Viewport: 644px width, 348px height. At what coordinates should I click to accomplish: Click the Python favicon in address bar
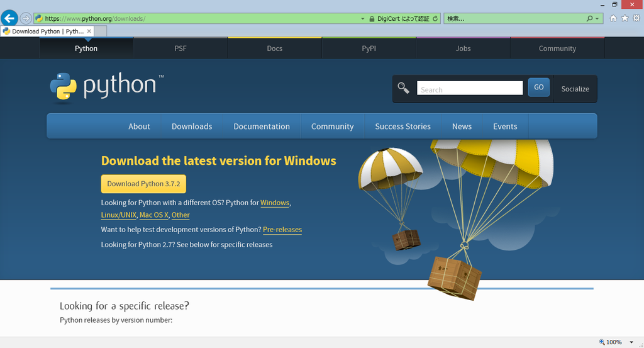[39, 18]
